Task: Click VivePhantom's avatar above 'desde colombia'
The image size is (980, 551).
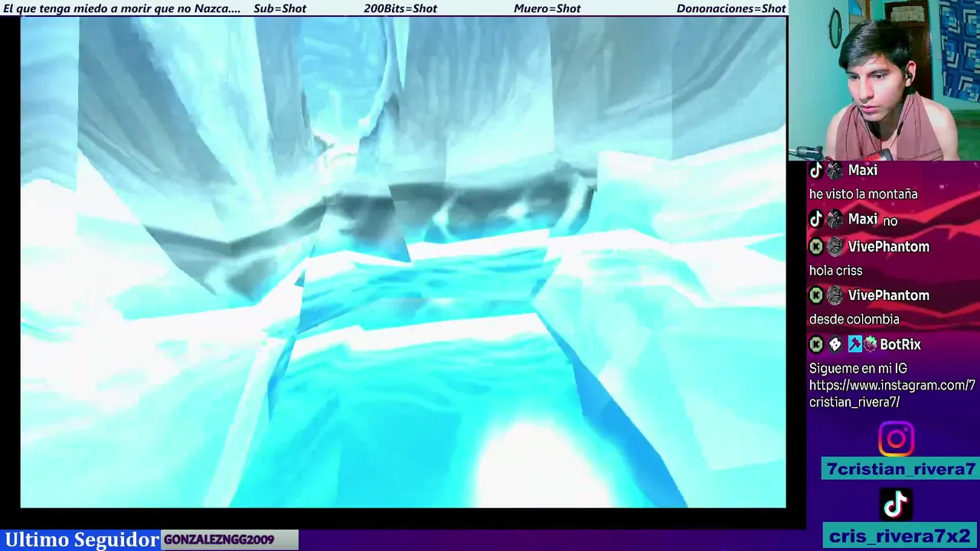Action: pos(835,295)
